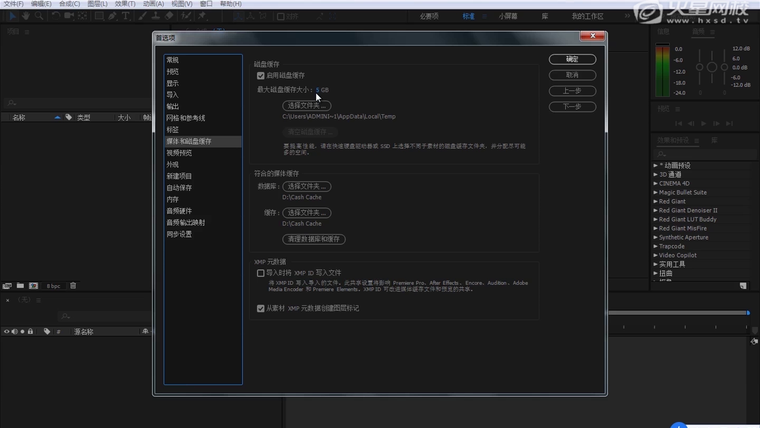Select 自动保存 in preferences list
Image resolution: width=760 pixels, height=428 pixels.
click(180, 188)
